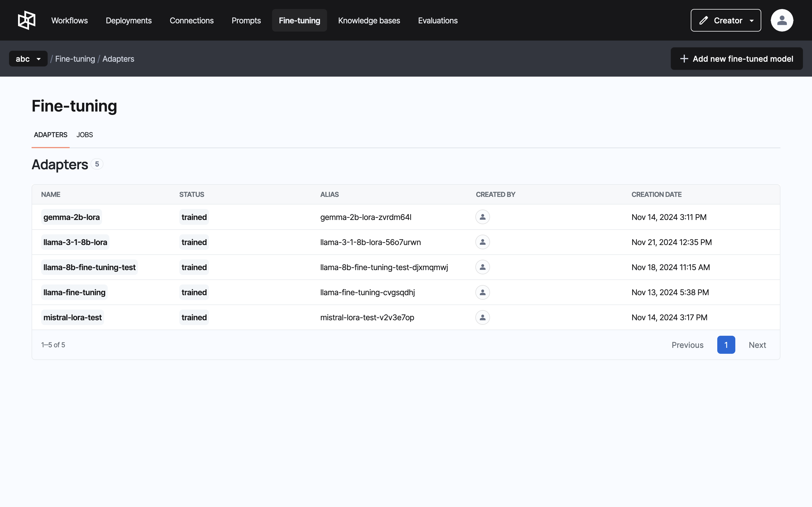This screenshot has width=812, height=507.
Task: Click the app logo icon
Action: (27, 21)
